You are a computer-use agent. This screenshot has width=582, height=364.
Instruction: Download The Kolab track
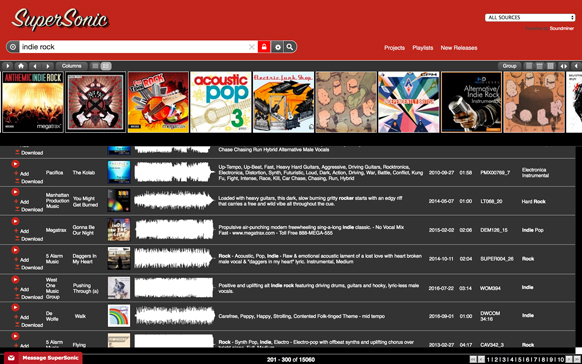(29, 181)
